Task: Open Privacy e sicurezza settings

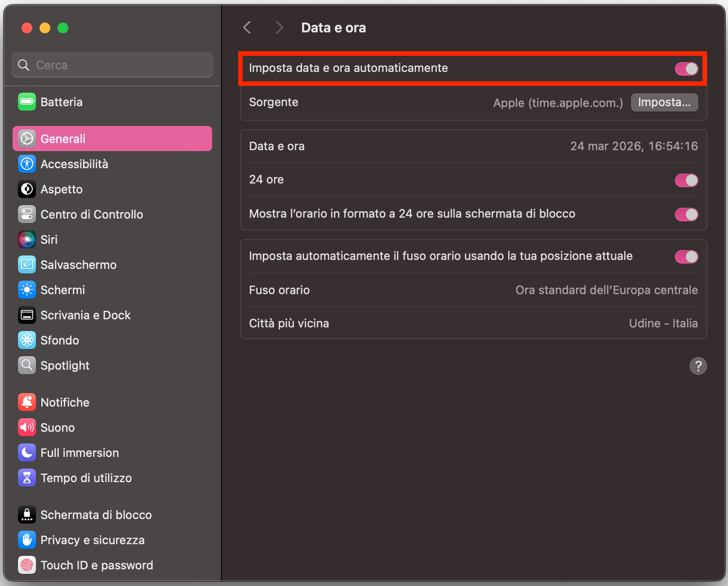Action: pyautogui.click(x=27, y=540)
